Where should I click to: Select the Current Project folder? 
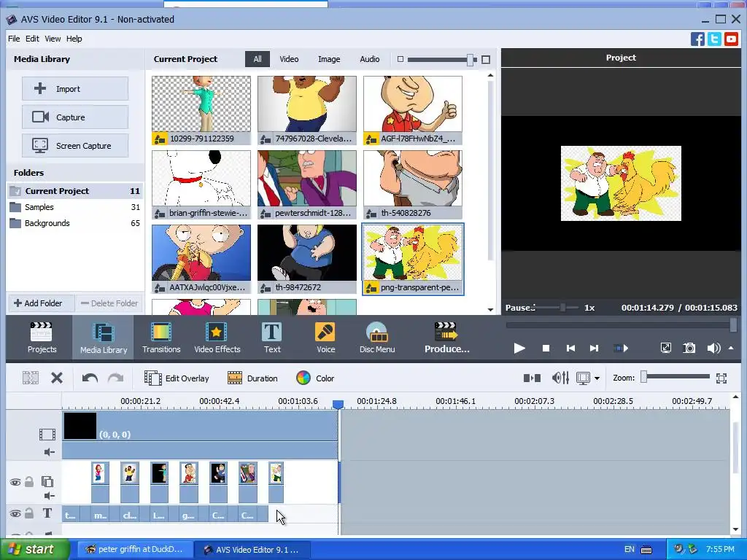pyautogui.click(x=75, y=191)
